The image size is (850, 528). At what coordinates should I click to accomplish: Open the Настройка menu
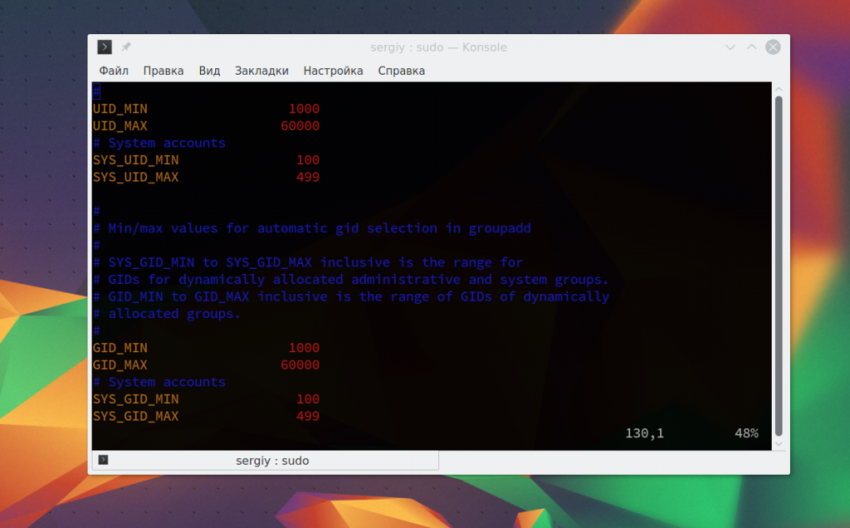click(333, 71)
